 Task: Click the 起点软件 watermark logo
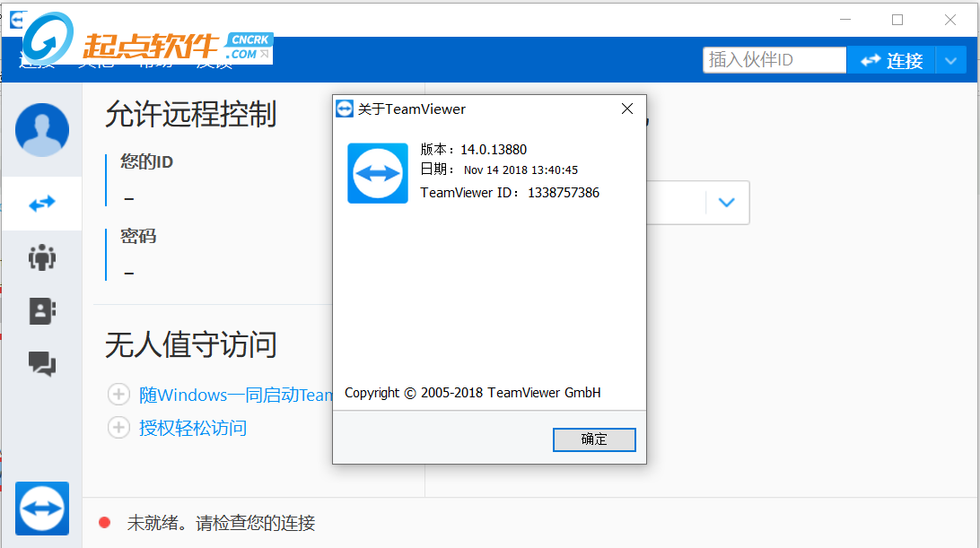click(147, 39)
